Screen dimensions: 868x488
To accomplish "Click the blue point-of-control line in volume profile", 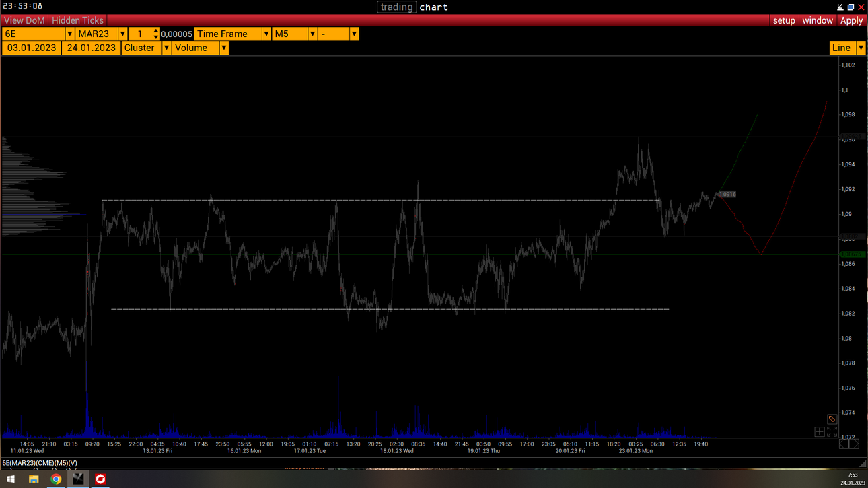I will click(44, 214).
